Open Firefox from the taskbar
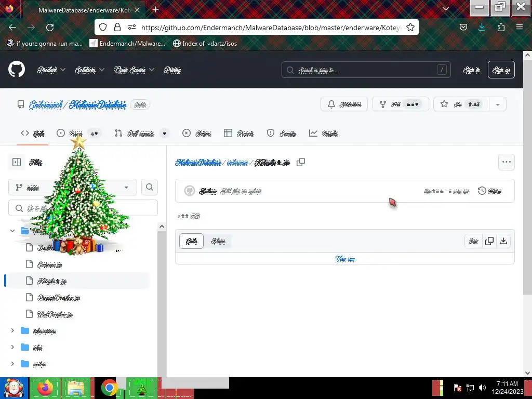 [45, 388]
